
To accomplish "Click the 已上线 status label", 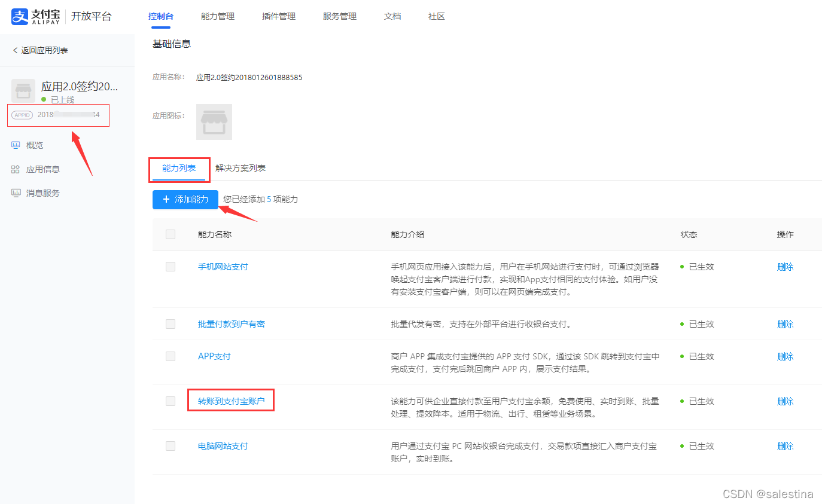I will point(62,100).
